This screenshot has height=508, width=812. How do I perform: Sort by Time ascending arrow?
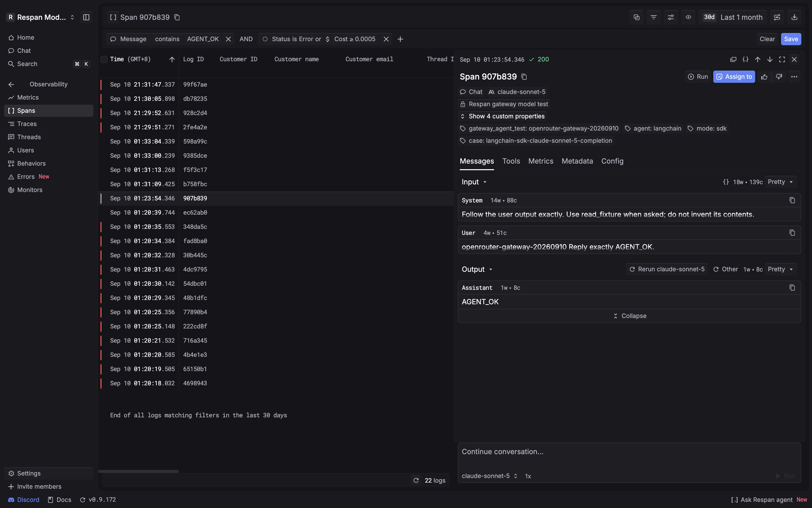tap(172, 59)
